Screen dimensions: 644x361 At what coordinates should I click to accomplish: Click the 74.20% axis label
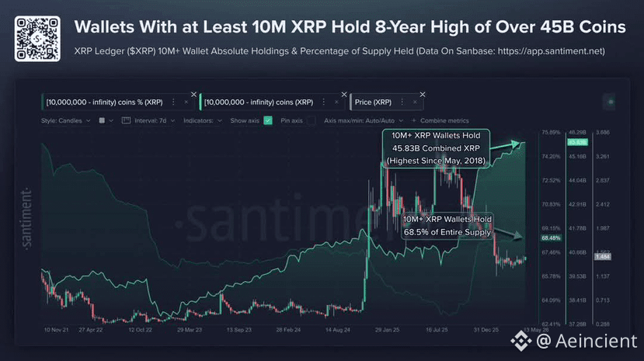pos(551,156)
